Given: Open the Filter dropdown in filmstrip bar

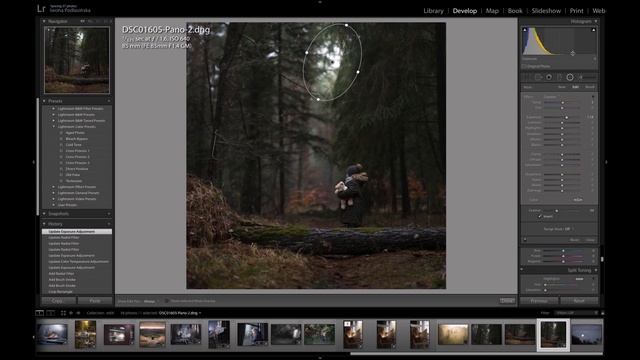Looking at the screenshot, I should point(576,313).
